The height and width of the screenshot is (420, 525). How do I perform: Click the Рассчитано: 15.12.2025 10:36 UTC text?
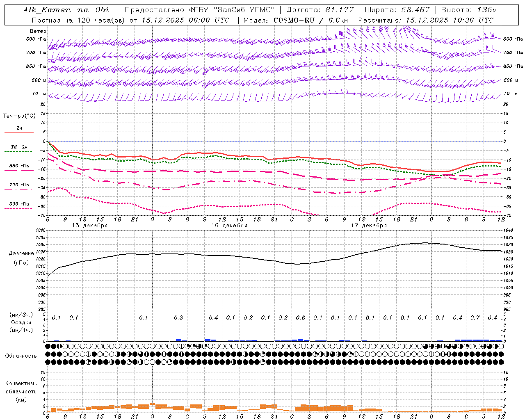pos(426,20)
